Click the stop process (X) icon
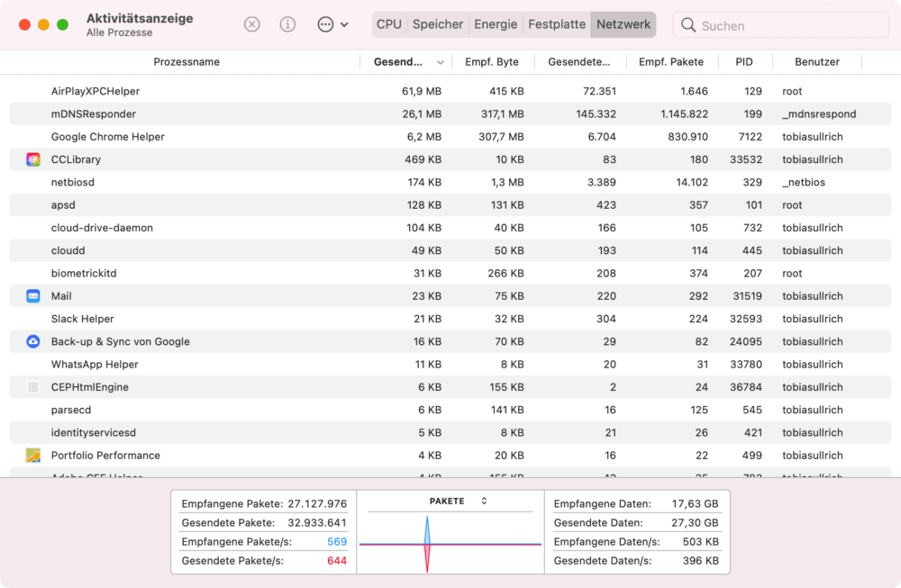The image size is (901, 588). pyautogui.click(x=251, y=24)
